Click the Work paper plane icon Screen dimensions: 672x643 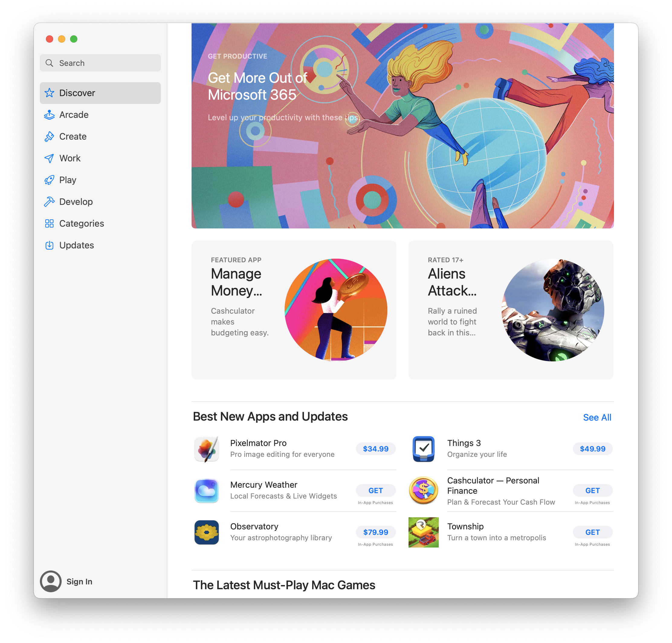coord(49,158)
